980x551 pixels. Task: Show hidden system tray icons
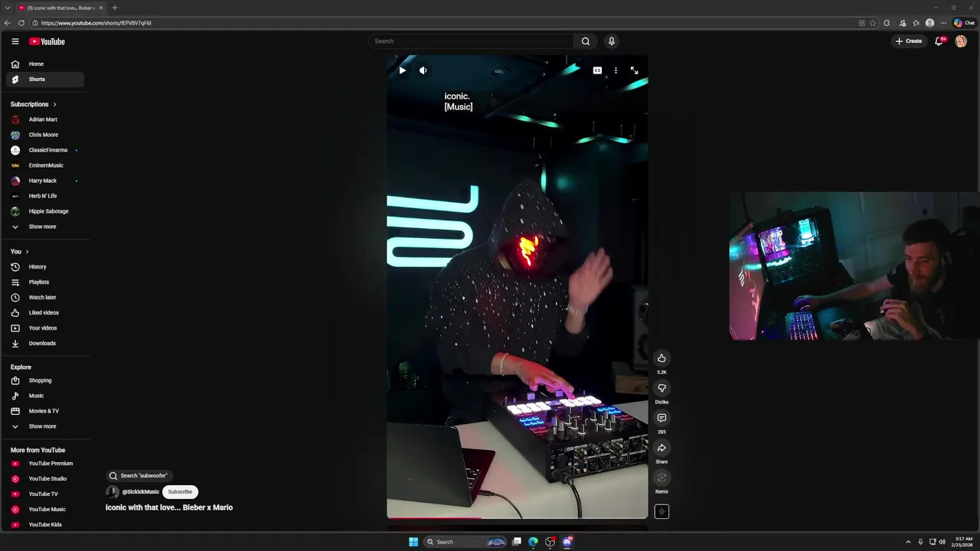click(908, 542)
